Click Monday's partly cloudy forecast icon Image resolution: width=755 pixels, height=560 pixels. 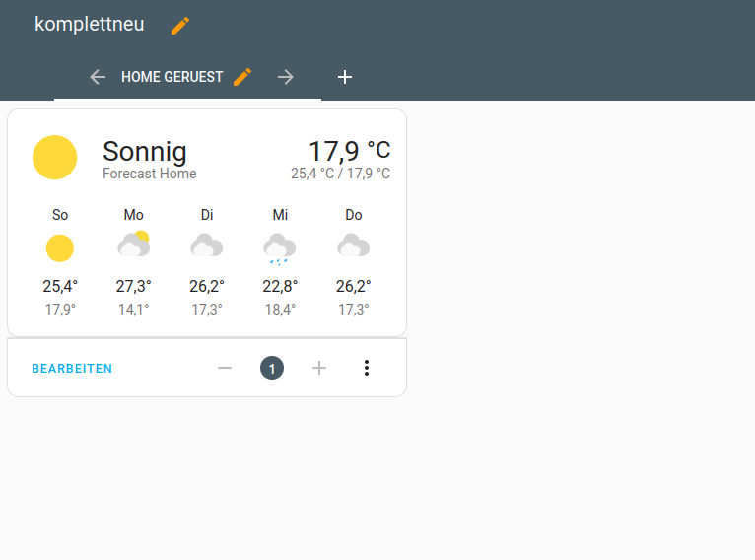coord(134,245)
